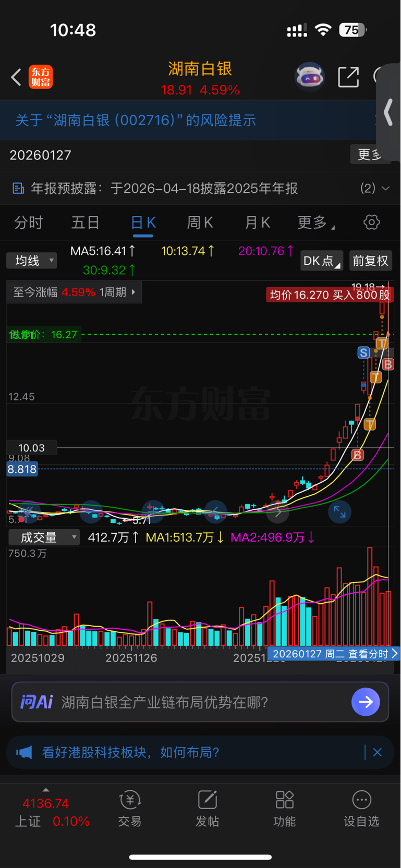Viewport: 401px width, 868px height.
Task: Open 看好港股科技板块 promo link
Action: coord(131,752)
